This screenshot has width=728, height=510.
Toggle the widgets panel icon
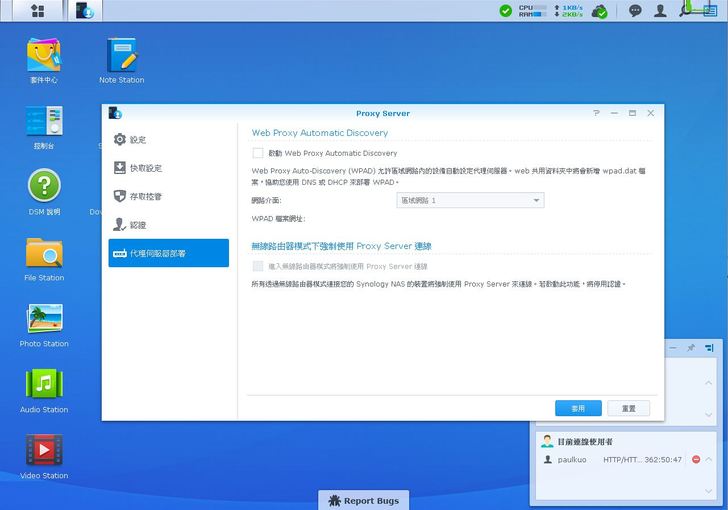point(710,11)
